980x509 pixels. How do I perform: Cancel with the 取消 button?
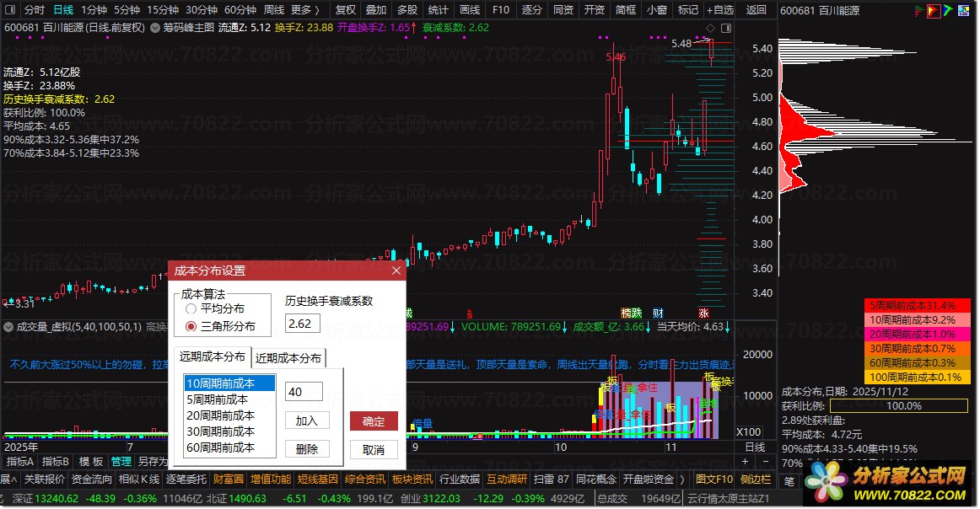tap(374, 450)
